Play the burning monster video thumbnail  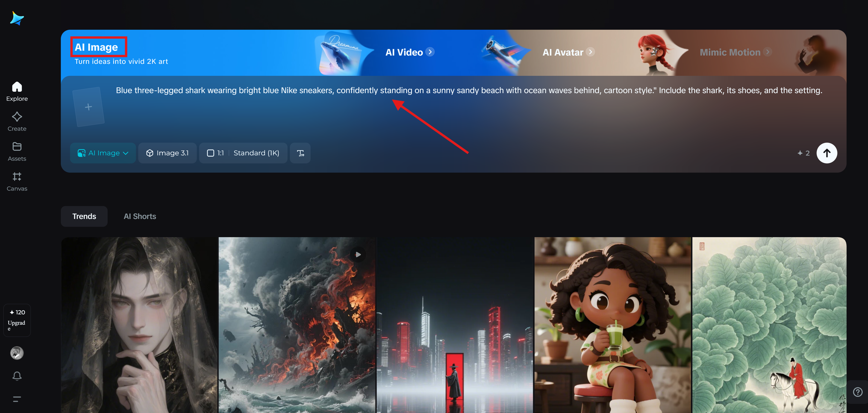click(358, 254)
